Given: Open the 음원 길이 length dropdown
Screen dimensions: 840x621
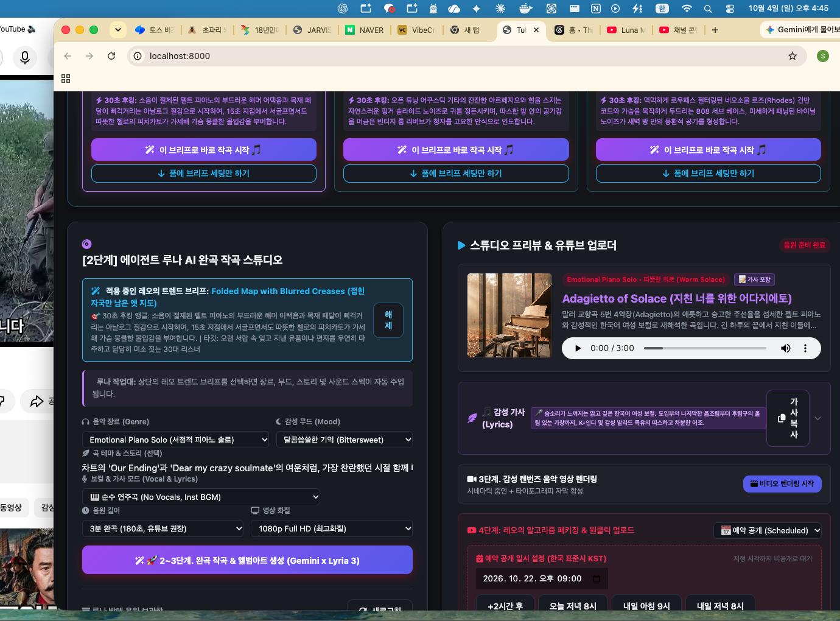Looking at the screenshot, I should [x=163, y=528].
